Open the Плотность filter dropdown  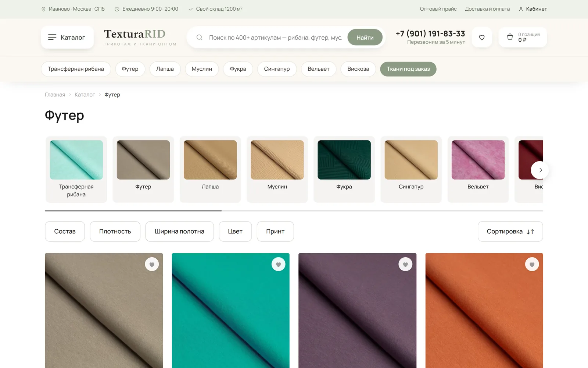[115, 231]
